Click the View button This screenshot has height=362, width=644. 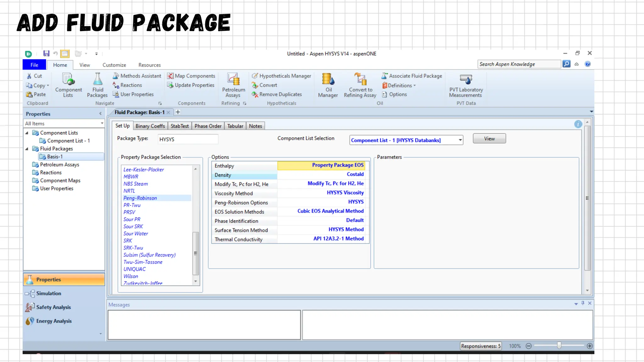[x=489, y=139]
